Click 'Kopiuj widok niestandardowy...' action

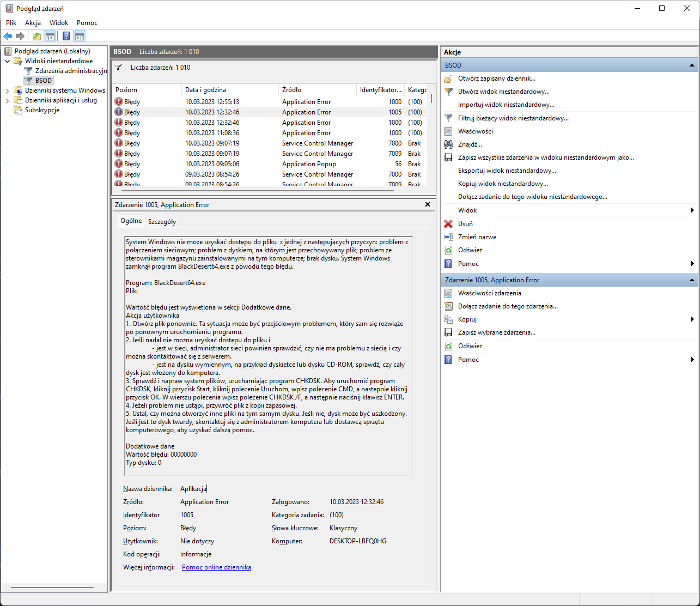tap(503, 184)
